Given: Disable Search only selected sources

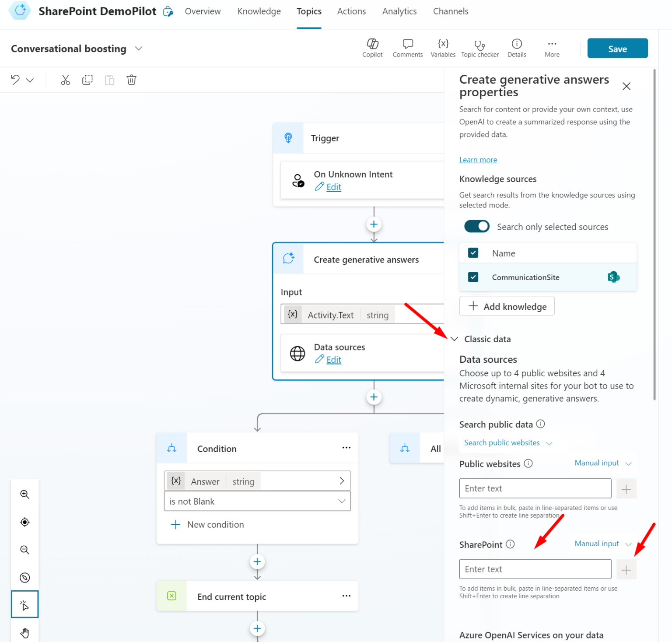Looking at the screenshot, I should click(x=476, y=226).
